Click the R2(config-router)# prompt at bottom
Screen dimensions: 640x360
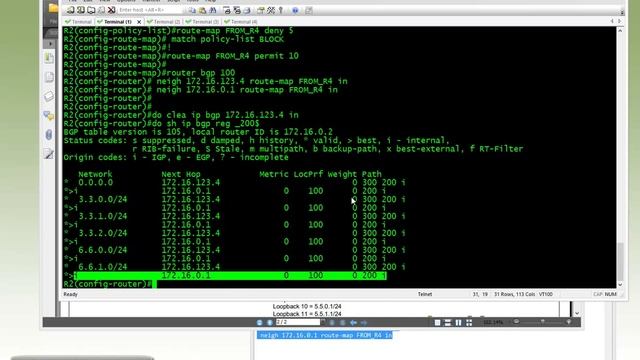(x=108, y=284)
